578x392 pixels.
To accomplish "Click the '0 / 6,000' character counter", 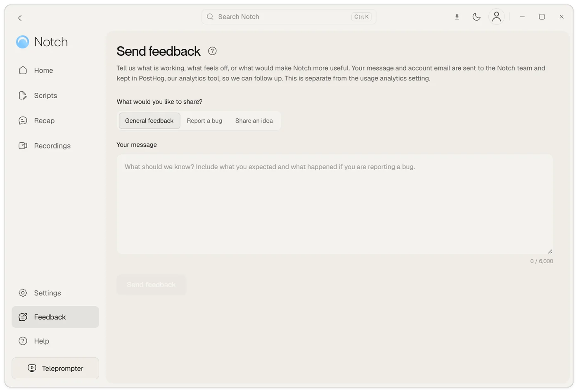I will [542, 261].
